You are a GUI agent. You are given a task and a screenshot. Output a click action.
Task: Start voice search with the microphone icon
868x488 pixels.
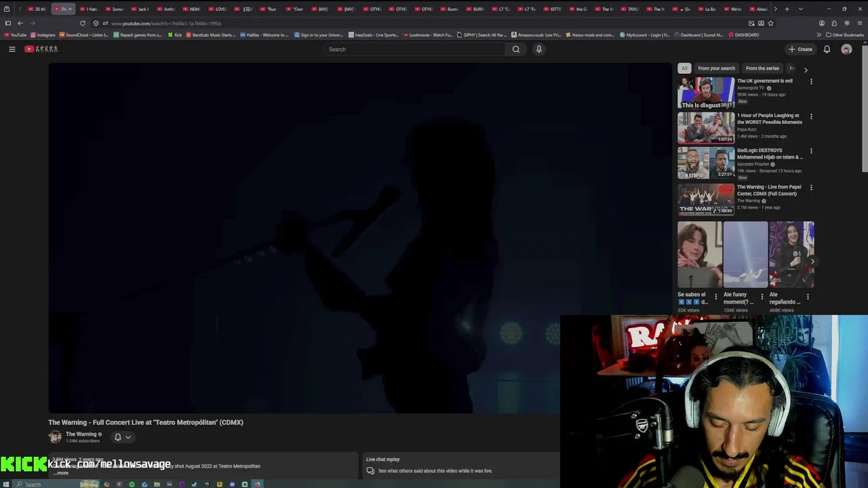pos(539,49)
